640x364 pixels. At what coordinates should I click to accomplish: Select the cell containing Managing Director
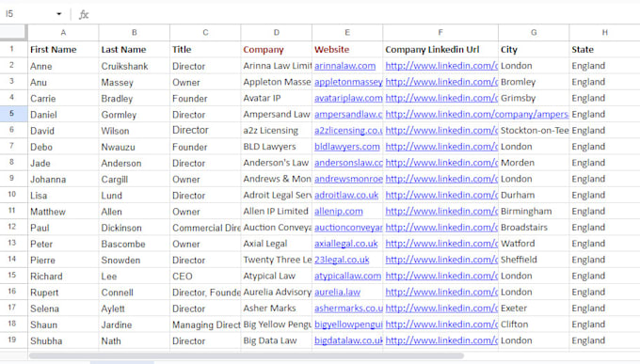click(205, 324)
